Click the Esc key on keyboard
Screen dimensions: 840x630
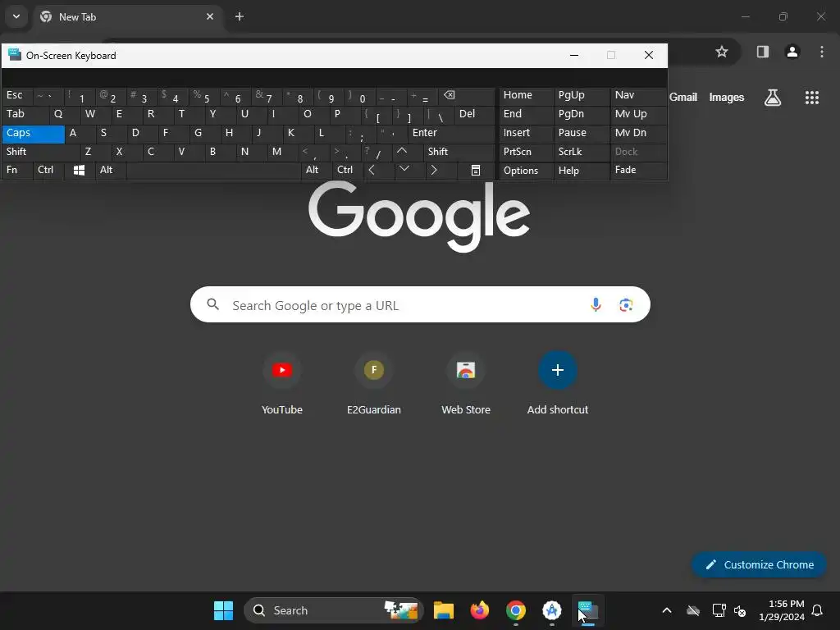[17, 95]
